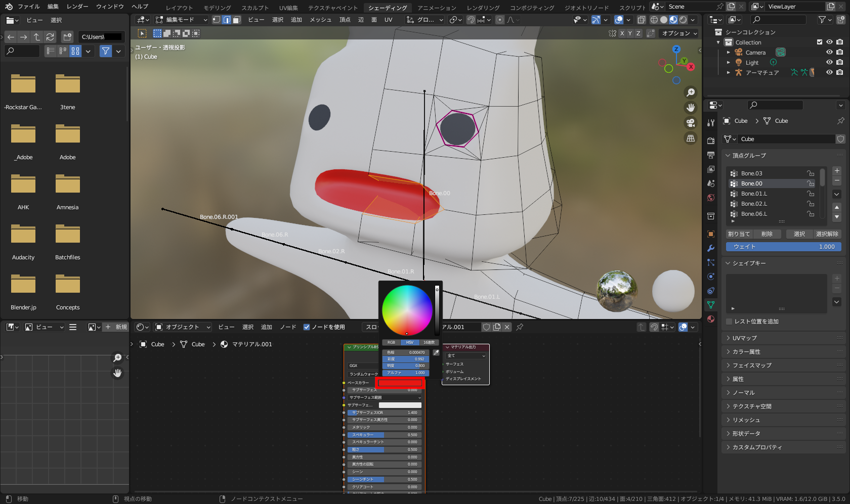Create a new folder in file browser

[x=67, y=37]
